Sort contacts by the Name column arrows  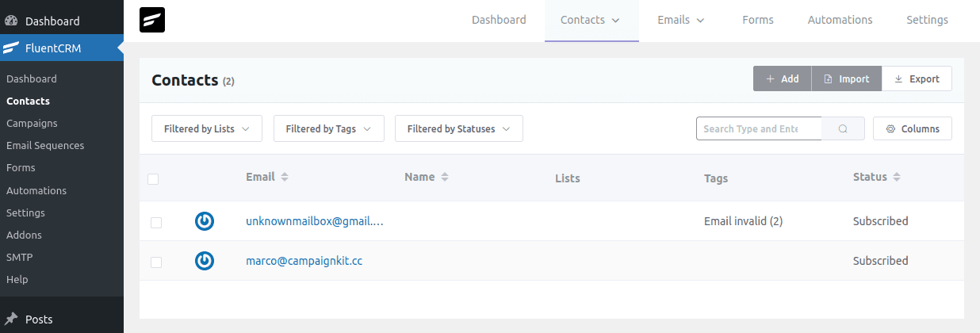pos(445,177)
